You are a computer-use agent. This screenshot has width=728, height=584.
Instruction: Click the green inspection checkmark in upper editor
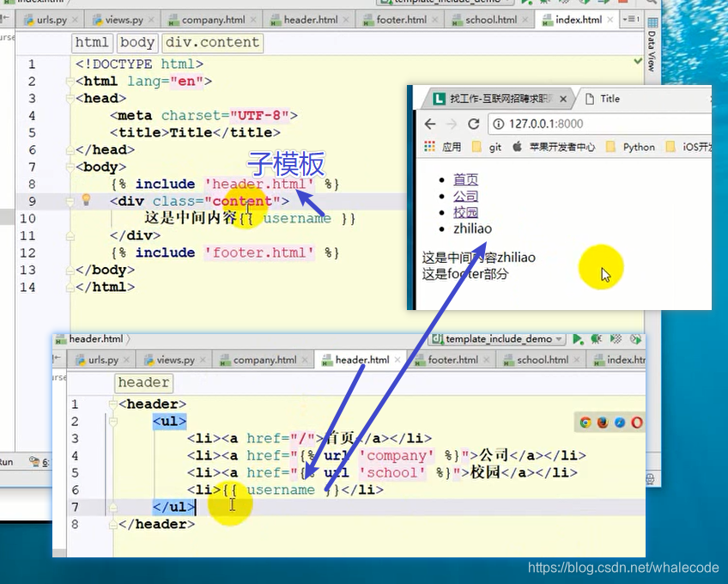click(638, 61)
